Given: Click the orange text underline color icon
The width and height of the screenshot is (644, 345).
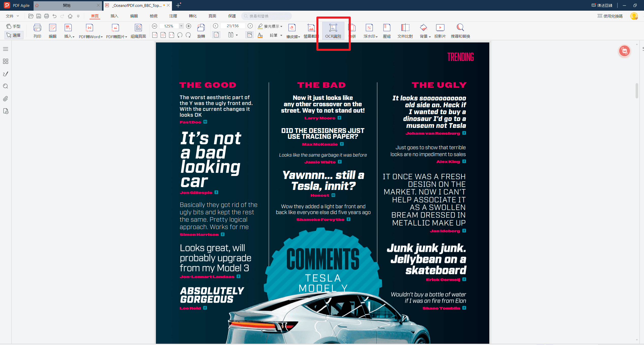Looking at the screenshot, I should pos(260,35).
